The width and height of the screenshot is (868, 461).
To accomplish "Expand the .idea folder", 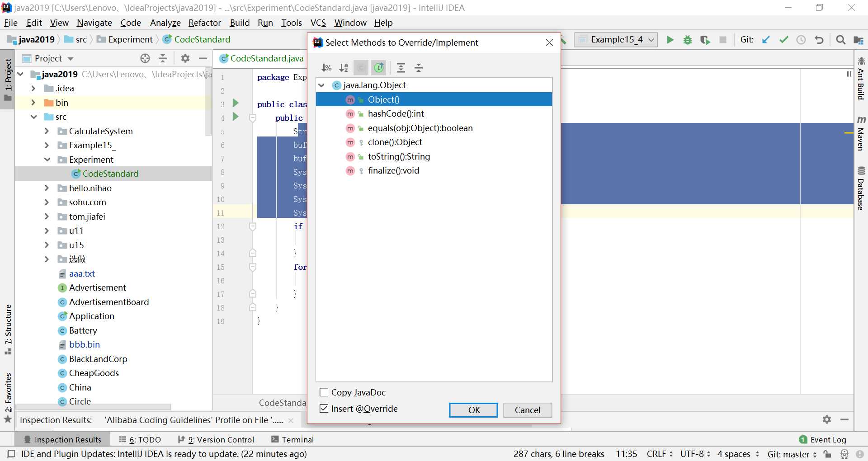I will [33, 88].
